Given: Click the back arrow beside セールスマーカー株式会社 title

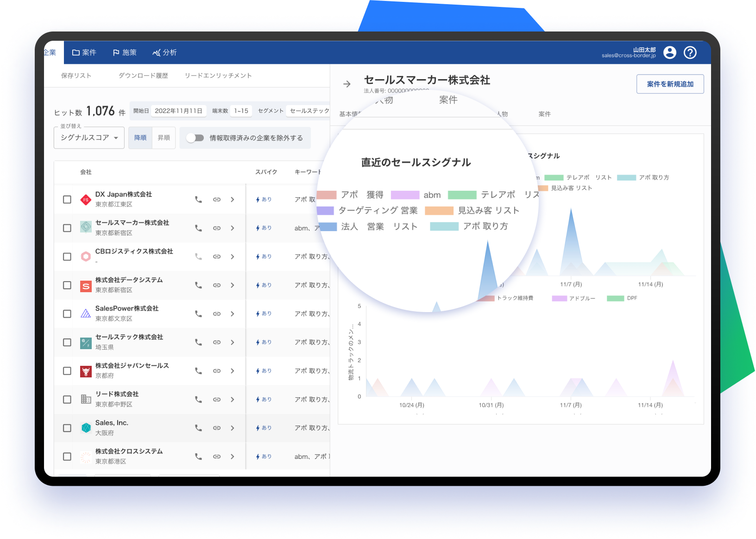Looking at the screenshot, I should point(347,84).
